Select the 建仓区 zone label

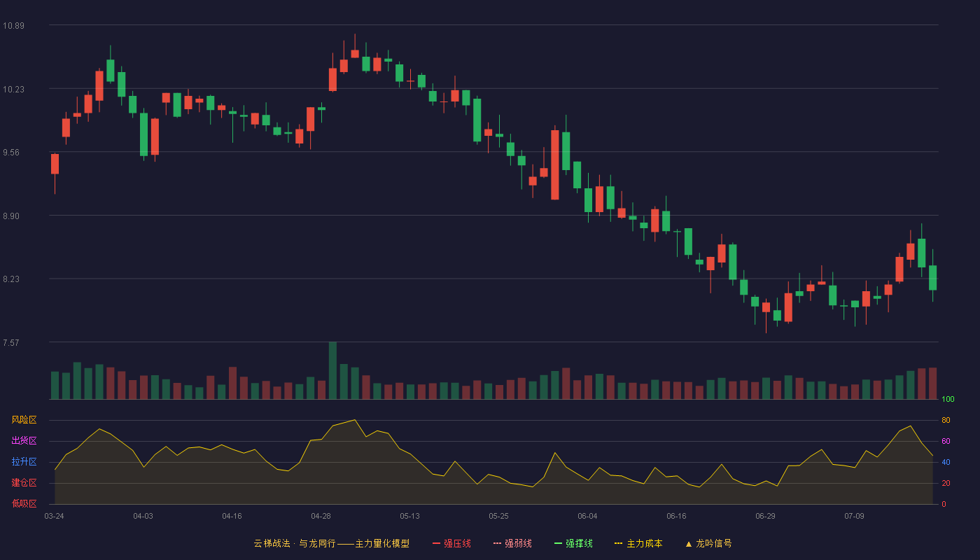click(x=24, y=483)
